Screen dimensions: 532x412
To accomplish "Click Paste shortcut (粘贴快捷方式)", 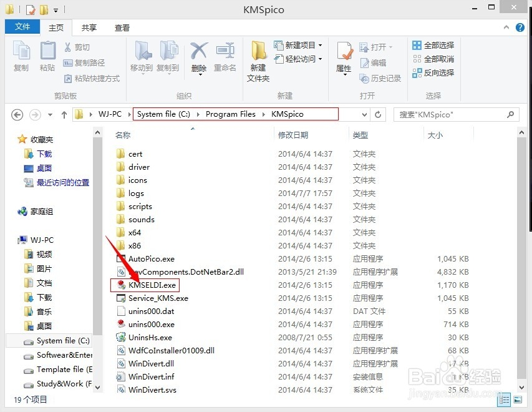I will coord(92,78).
